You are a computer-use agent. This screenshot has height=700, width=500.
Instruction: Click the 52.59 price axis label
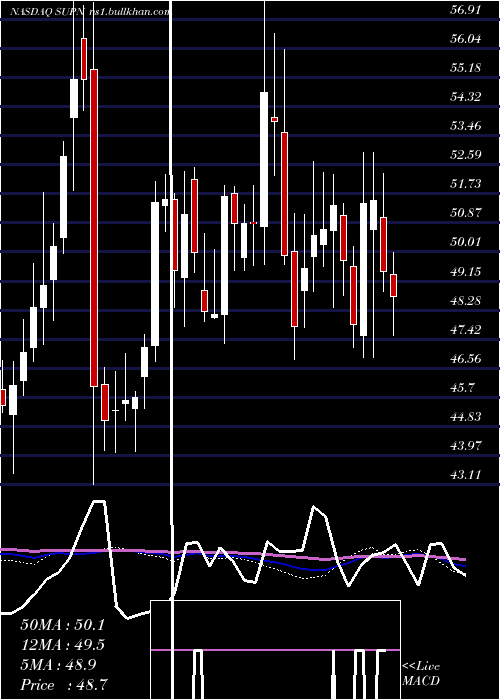click(466, 155)
